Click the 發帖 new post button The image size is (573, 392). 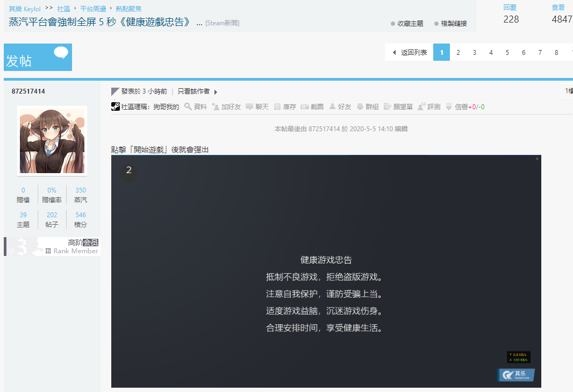[38, 58]
